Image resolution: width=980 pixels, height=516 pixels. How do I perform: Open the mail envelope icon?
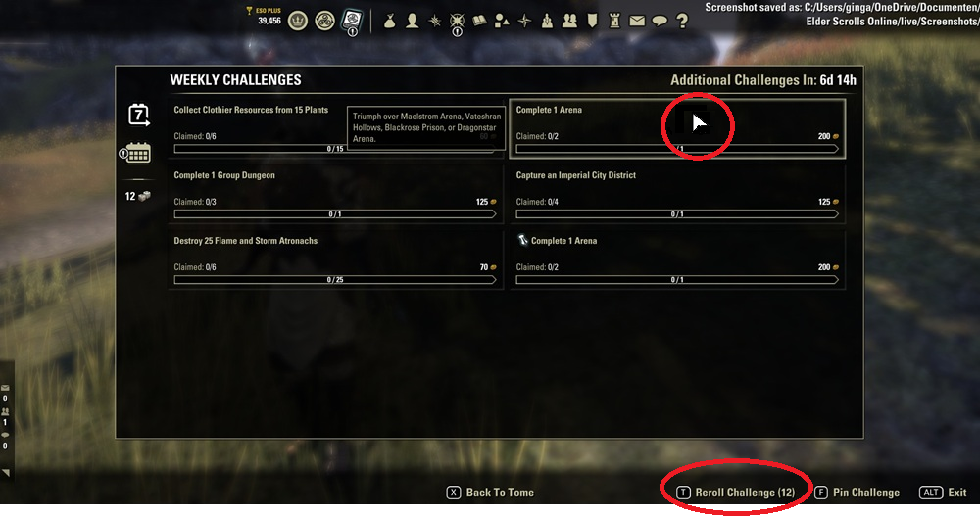click(x=637, y=22)
